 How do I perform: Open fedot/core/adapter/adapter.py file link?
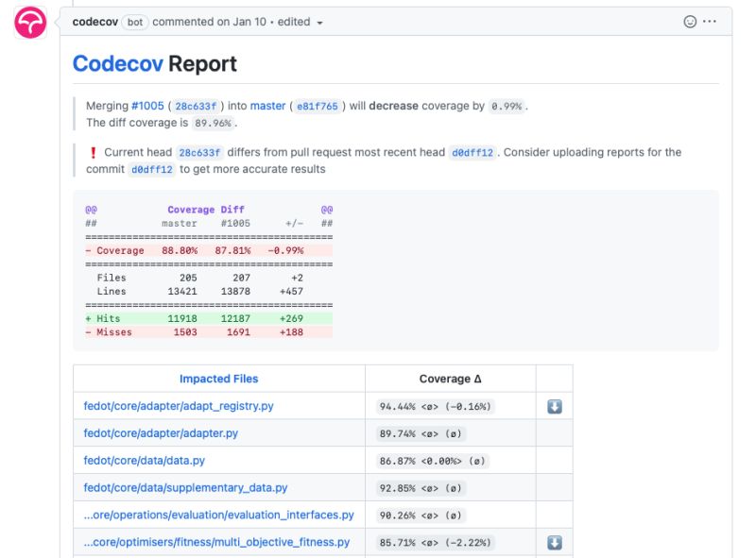(x=161, y=433)
